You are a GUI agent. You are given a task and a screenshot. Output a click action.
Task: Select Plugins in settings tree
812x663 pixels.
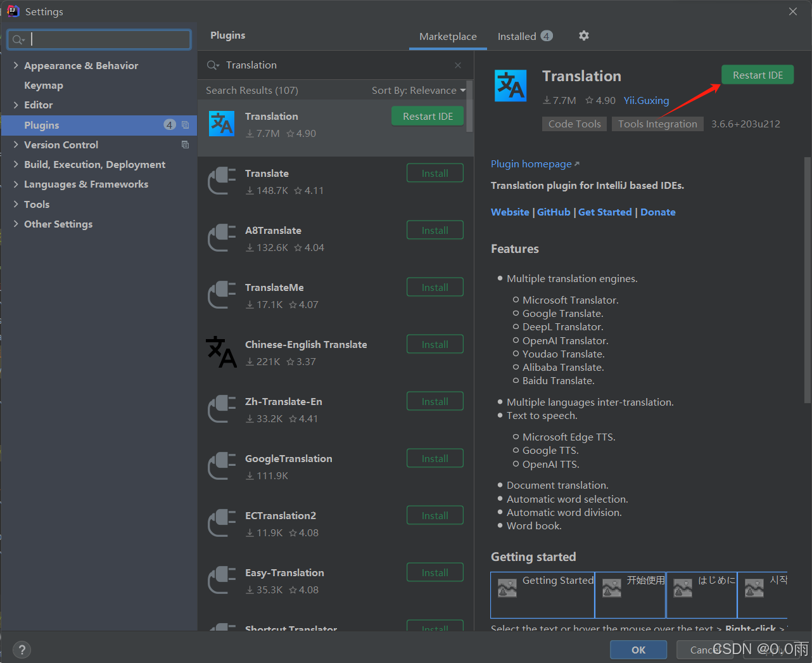(99, 125)
